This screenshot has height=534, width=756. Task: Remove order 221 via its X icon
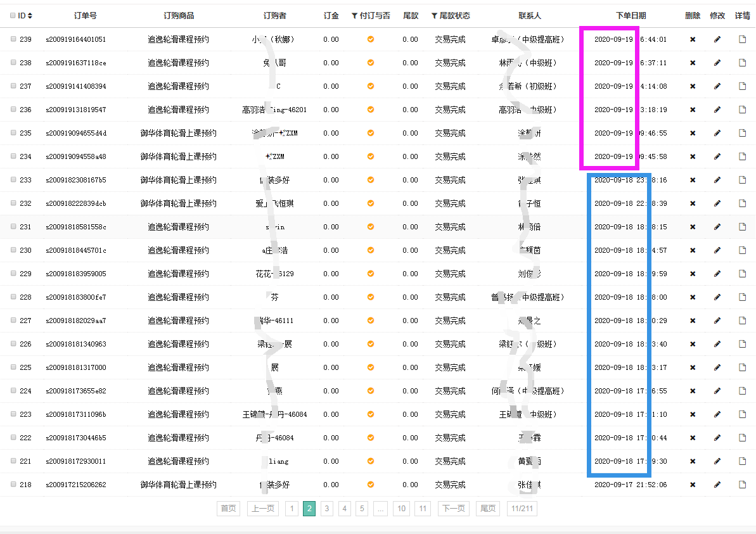[693, 461]
